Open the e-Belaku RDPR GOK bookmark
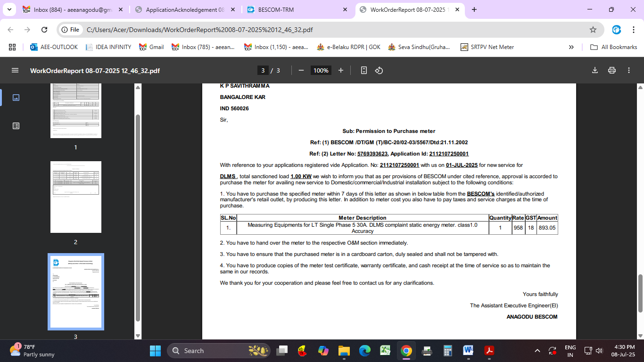 (x=348, y=47)
